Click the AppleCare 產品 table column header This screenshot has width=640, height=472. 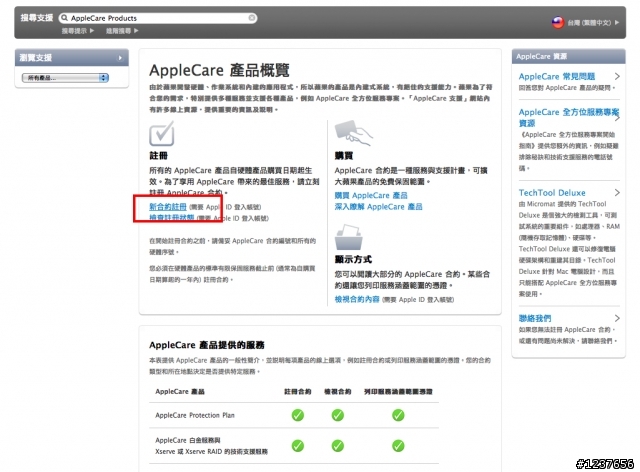(180, 392)
